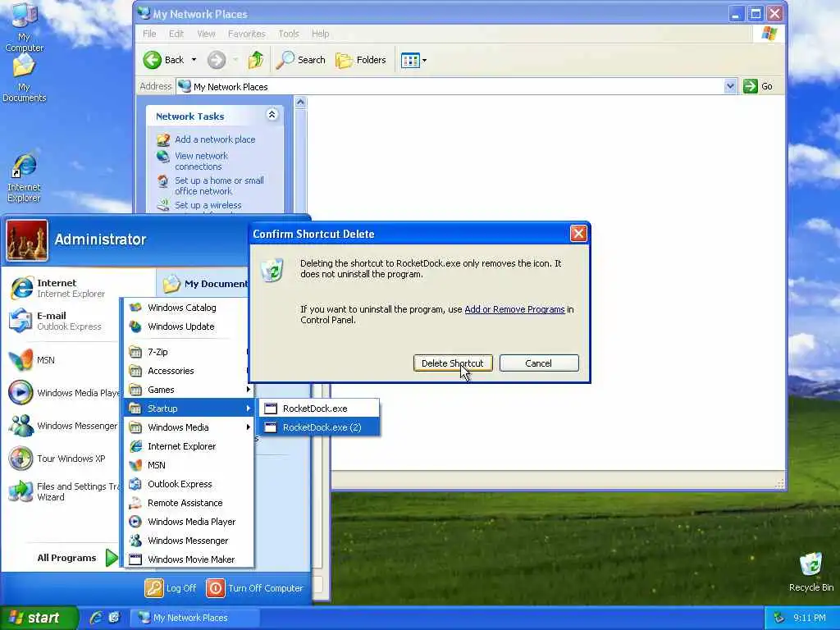
Task: Cancel the shortcut deletion dialog
Action: [x=539, y=363]
